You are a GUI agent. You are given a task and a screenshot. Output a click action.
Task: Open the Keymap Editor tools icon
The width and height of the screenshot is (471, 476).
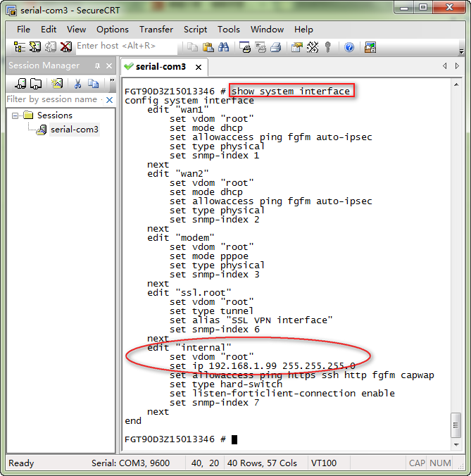click(x=313, y=47)
